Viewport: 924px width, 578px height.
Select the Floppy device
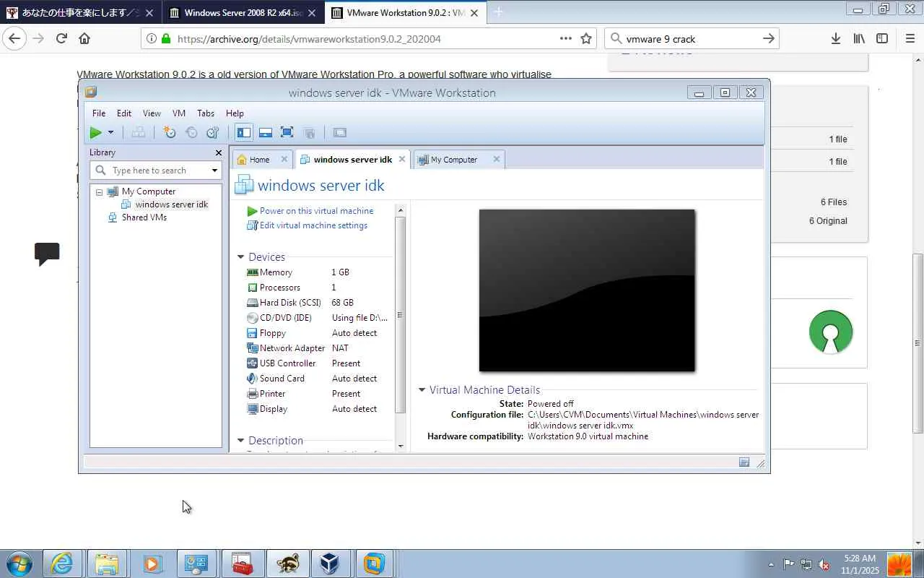coord(318,333)
